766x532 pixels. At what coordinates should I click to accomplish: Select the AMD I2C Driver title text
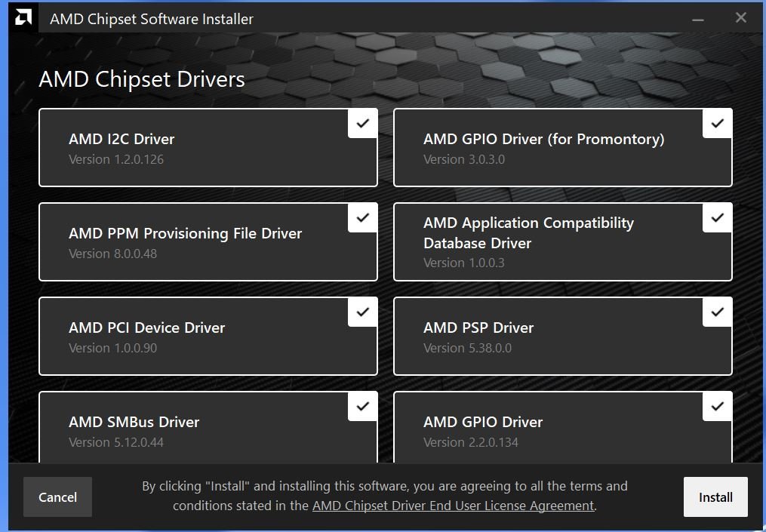(122, 140)
